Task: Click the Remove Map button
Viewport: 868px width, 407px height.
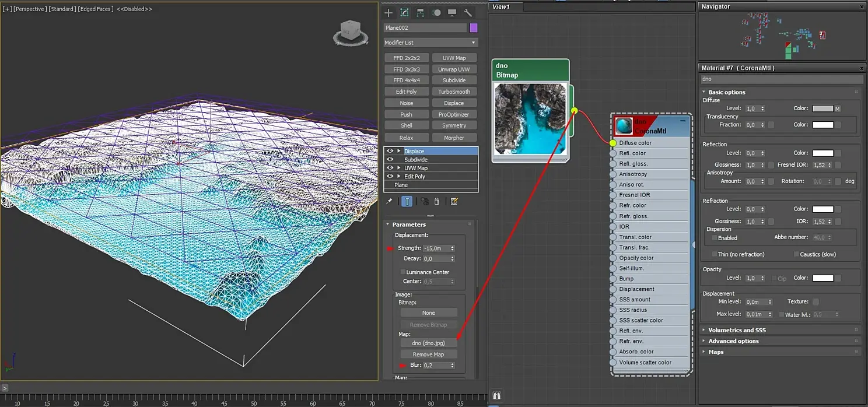Action: pos(428,355)
